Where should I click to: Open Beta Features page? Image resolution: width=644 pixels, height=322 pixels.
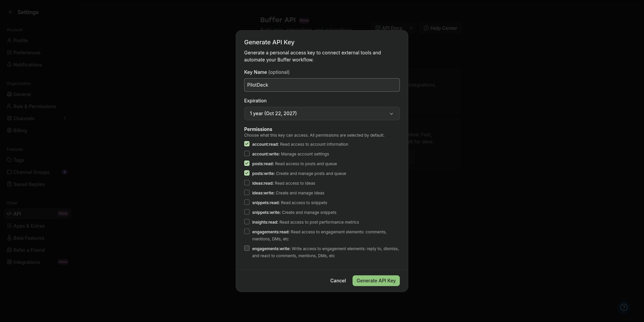(38, 238)
